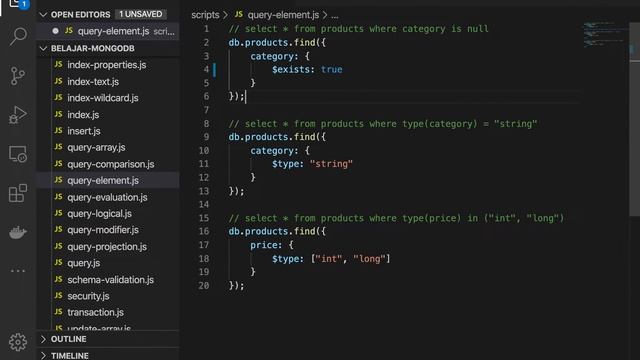This screenshot has height=360, width=640.
Task: Open Remote Explorer view
Action: 18,154
